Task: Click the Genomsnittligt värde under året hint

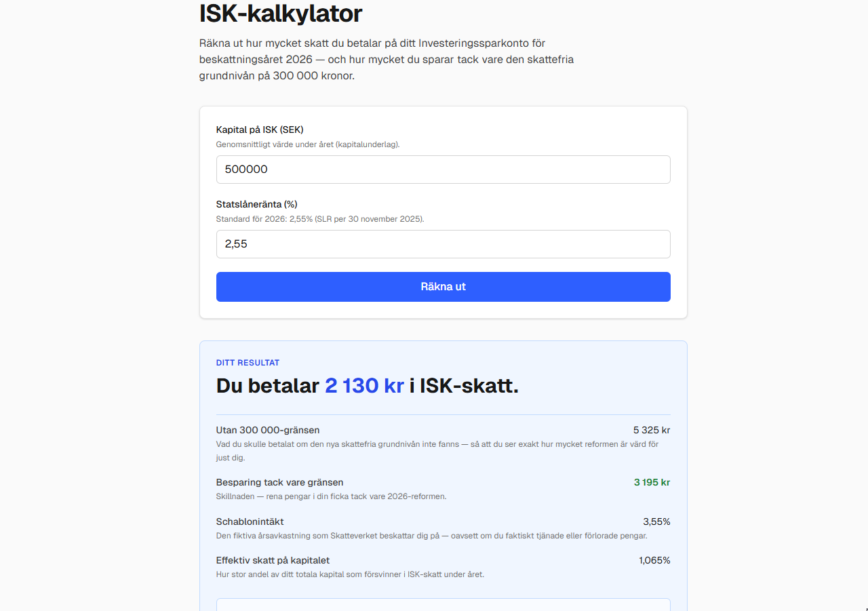Action: click(x=308, y=144)
